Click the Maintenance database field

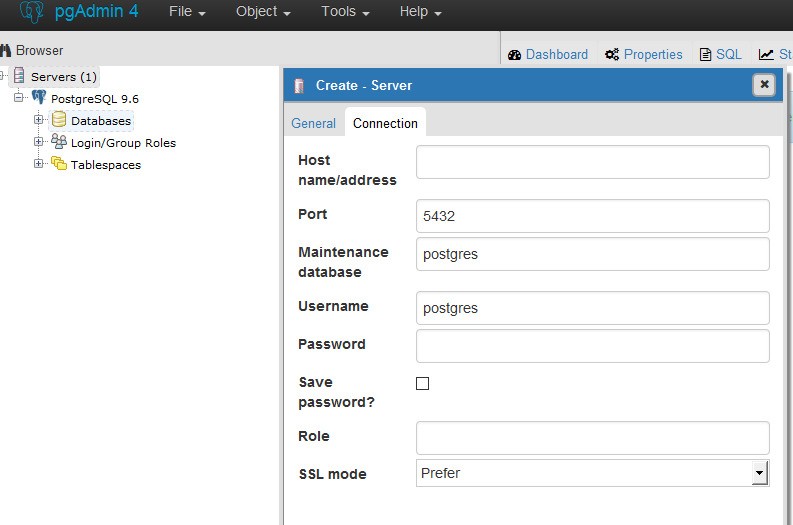point(593,254)
